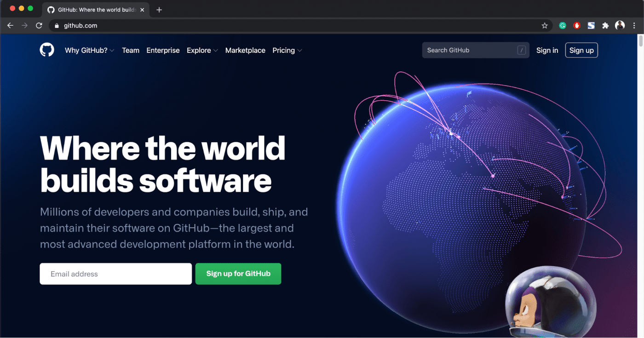
Task: Open the red shield extension icon
Action: pyautogui.click(x=577, y=26)
